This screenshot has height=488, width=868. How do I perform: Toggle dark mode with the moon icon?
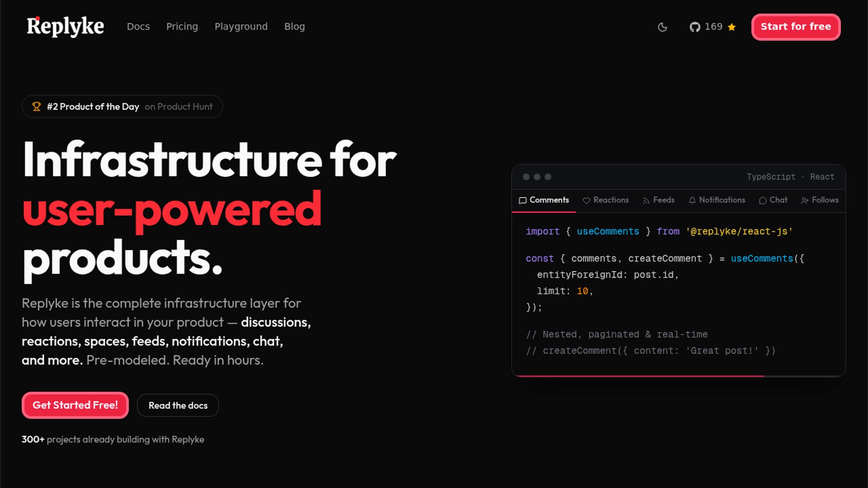pos(662,27)
